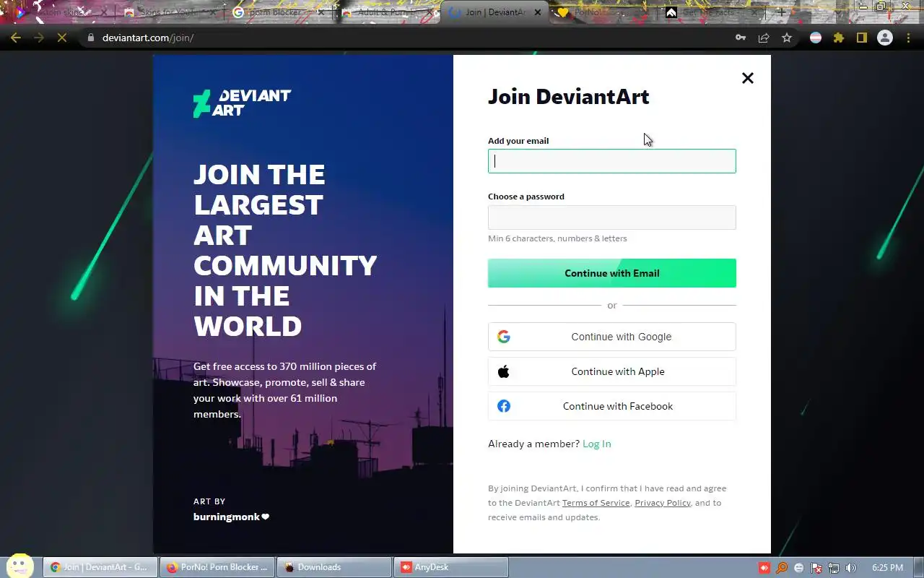Switch to the 'Skins for YouTube' tab
This screenshot has height=578, width=924.
(x=170, y=12)
